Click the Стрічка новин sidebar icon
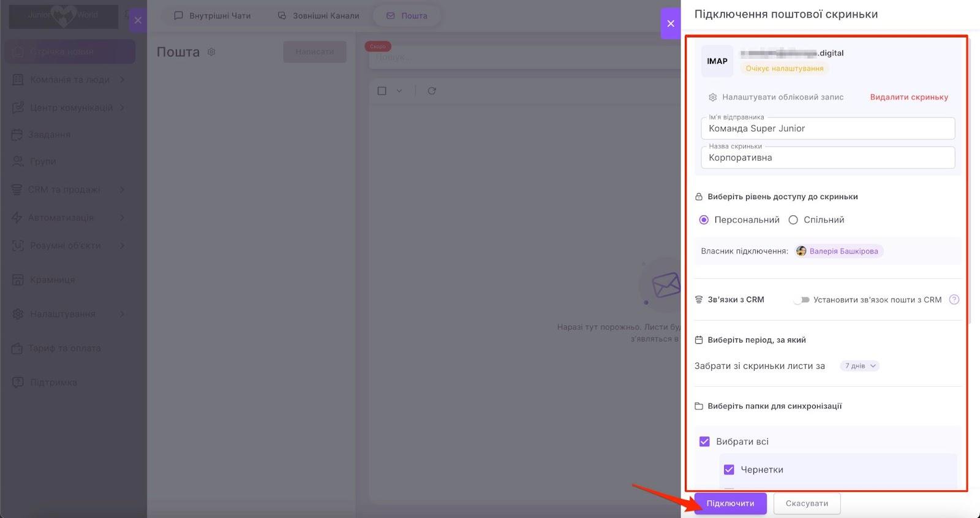Screen dimensions: 980x518 coord(18,52)
